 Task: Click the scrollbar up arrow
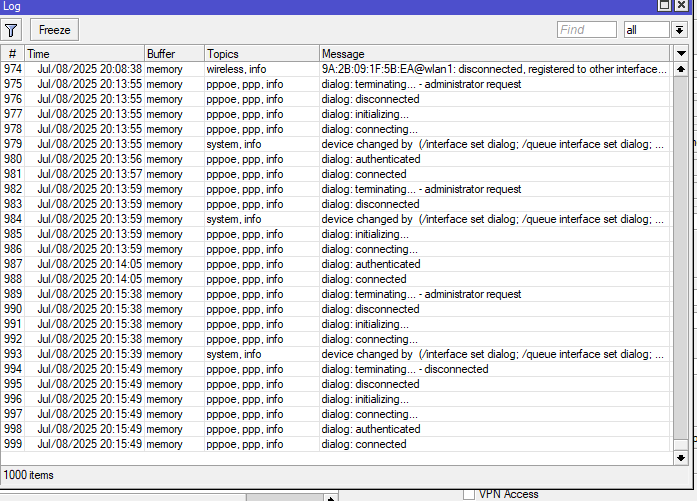(681, 69)
